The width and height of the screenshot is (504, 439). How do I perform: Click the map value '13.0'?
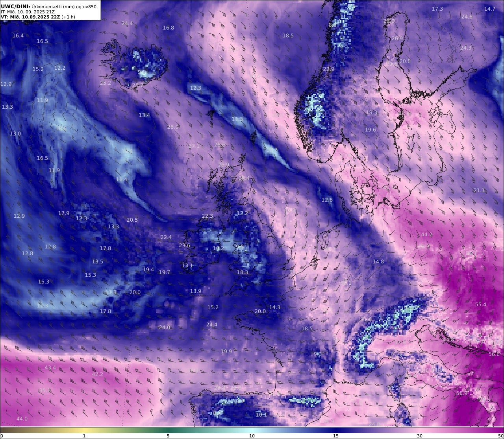[15, 134]
